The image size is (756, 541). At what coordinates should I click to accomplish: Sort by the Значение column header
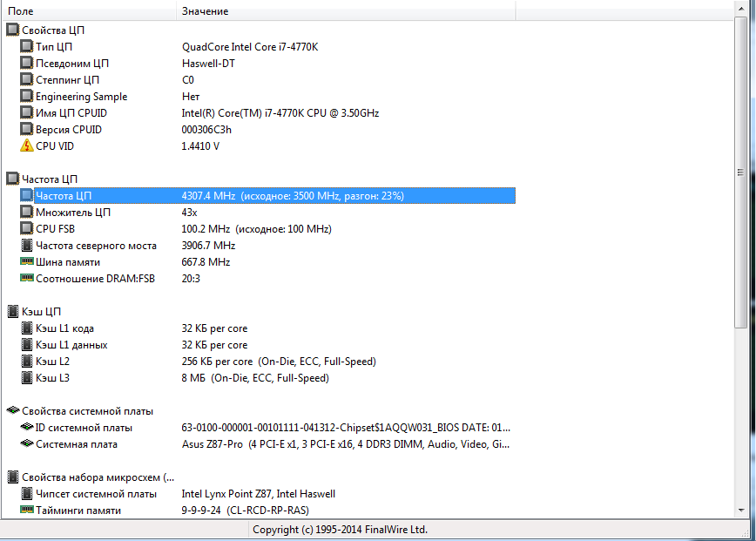(x=346, y=11)
